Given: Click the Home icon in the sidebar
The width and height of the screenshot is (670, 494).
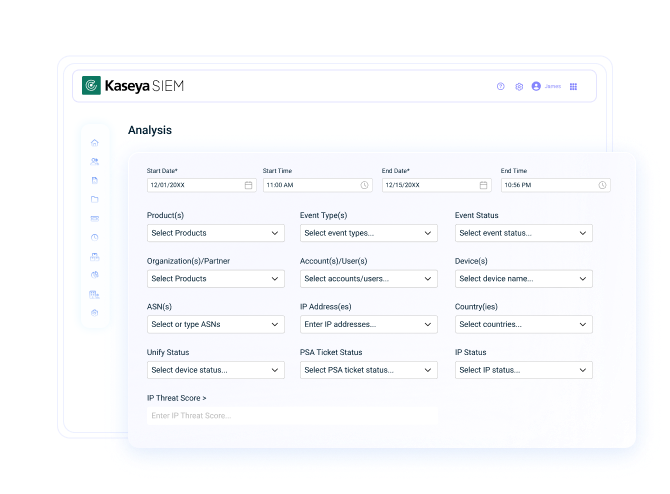Looking at the screenshot, I should point(95,142).
